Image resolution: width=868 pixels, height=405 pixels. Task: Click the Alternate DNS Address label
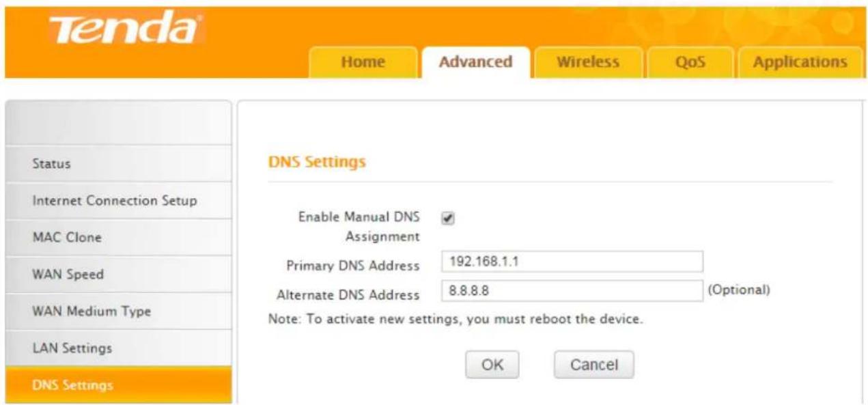(x=348, y=295)
